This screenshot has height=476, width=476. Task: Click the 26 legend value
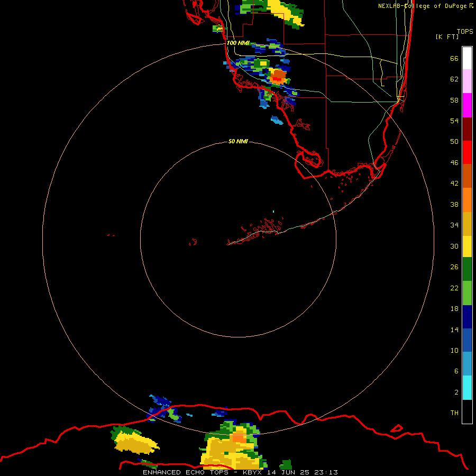coord(454,267)
